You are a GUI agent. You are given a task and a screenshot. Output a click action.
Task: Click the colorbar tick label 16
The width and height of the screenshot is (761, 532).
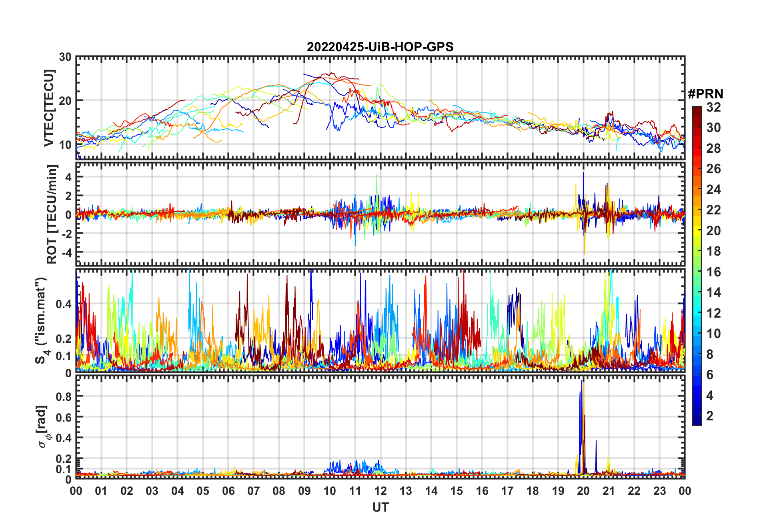click(713, 272)
